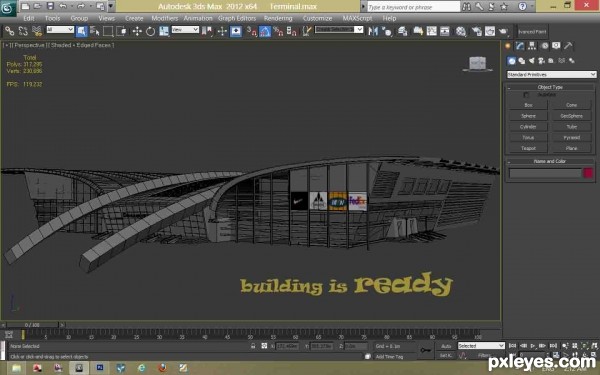Open the 3ds Max application menu logo
Screen dimensions: 600x375
[x=8, y=8]
